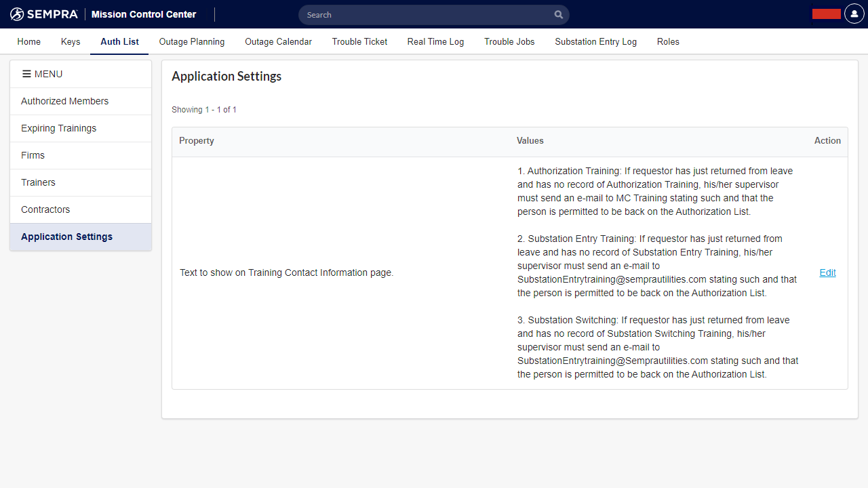Click the red user badge
868x488 pixels.
click(x=826, y=14)
